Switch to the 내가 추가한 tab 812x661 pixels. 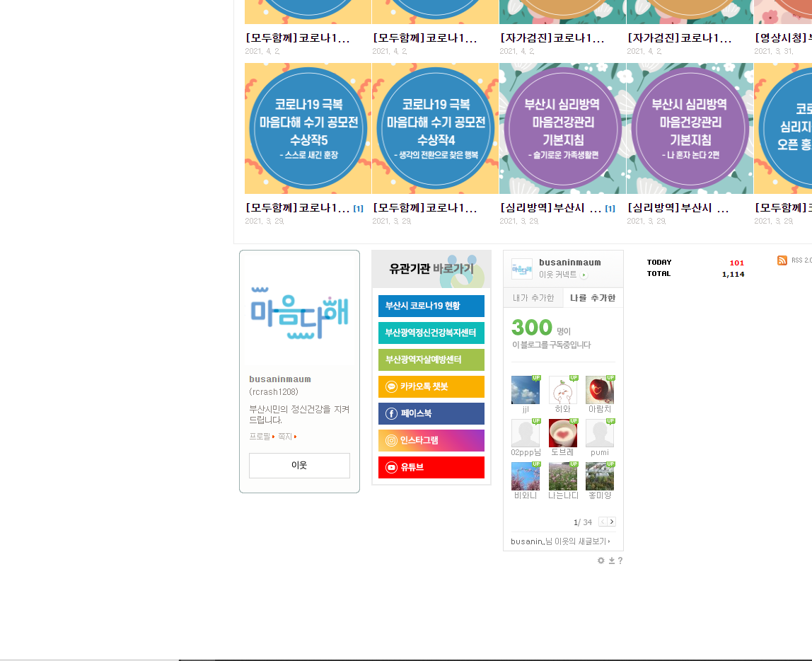(533, 298)
